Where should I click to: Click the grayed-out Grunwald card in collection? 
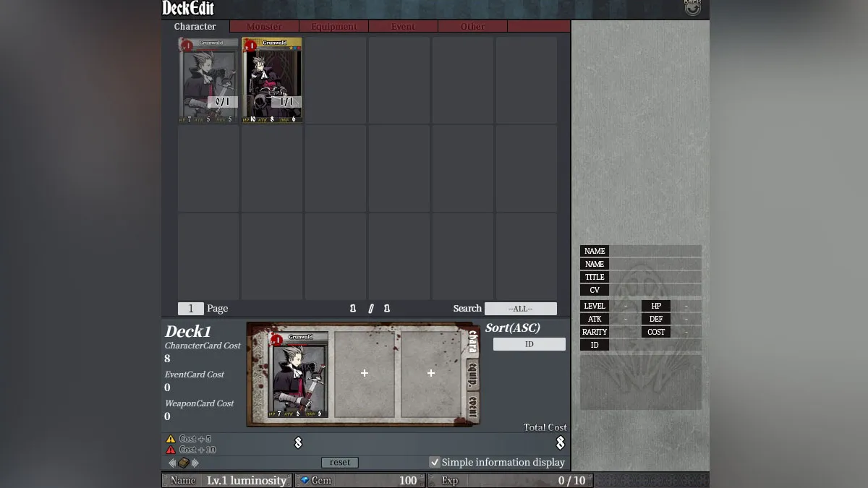[x=208, y=80]
